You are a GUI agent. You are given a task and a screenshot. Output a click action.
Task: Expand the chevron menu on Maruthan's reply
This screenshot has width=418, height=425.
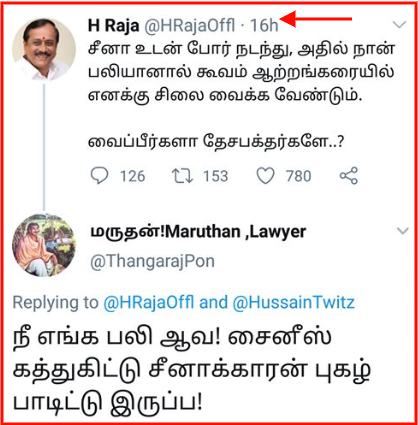tap(403, 231)
